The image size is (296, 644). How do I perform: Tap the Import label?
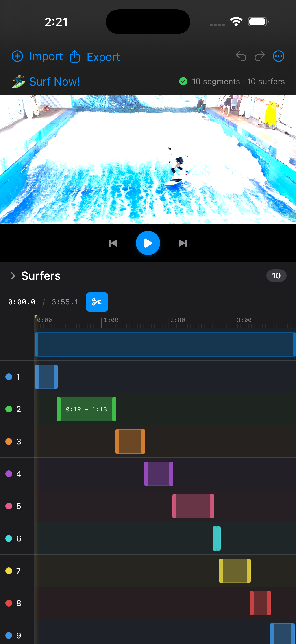[46, 57]
